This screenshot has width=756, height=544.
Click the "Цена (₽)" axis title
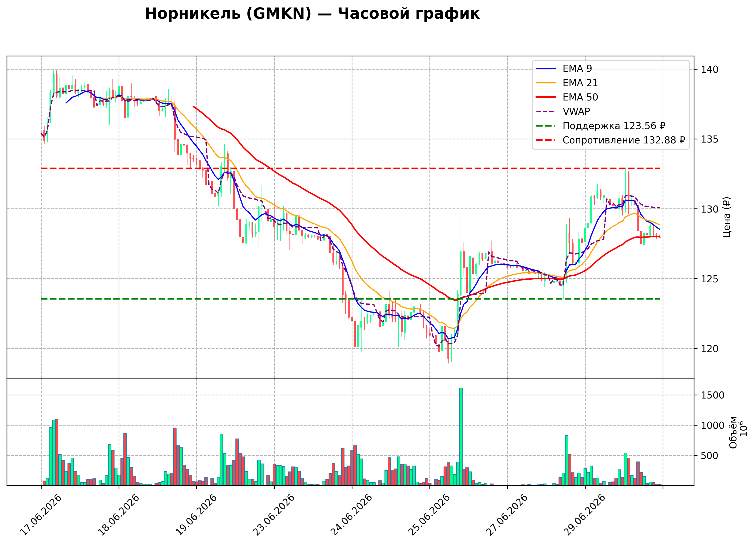coord(727,217)
